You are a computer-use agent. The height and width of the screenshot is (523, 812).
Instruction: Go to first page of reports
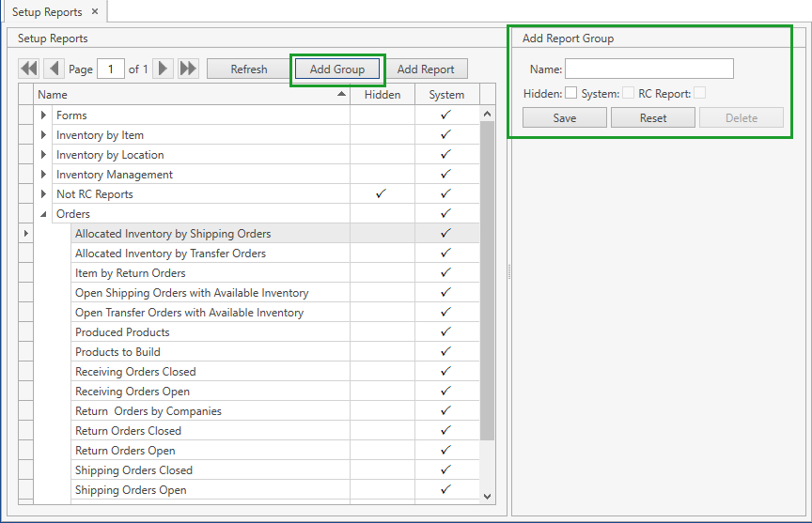(x=29, y=69)
